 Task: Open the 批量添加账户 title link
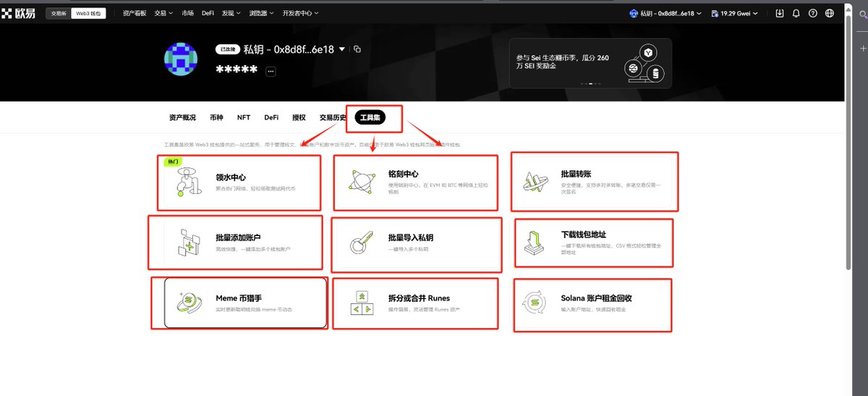(x=238, y=237)
